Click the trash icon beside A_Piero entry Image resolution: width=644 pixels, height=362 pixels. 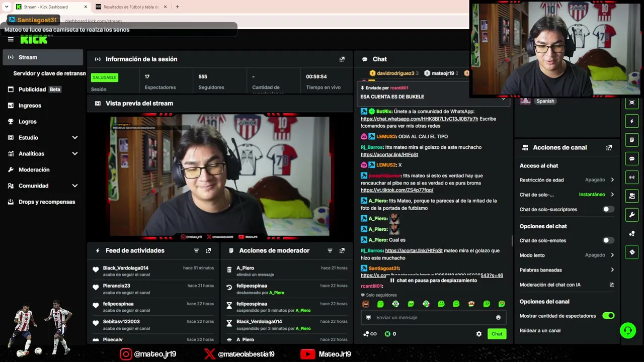(x=229, y=270)
